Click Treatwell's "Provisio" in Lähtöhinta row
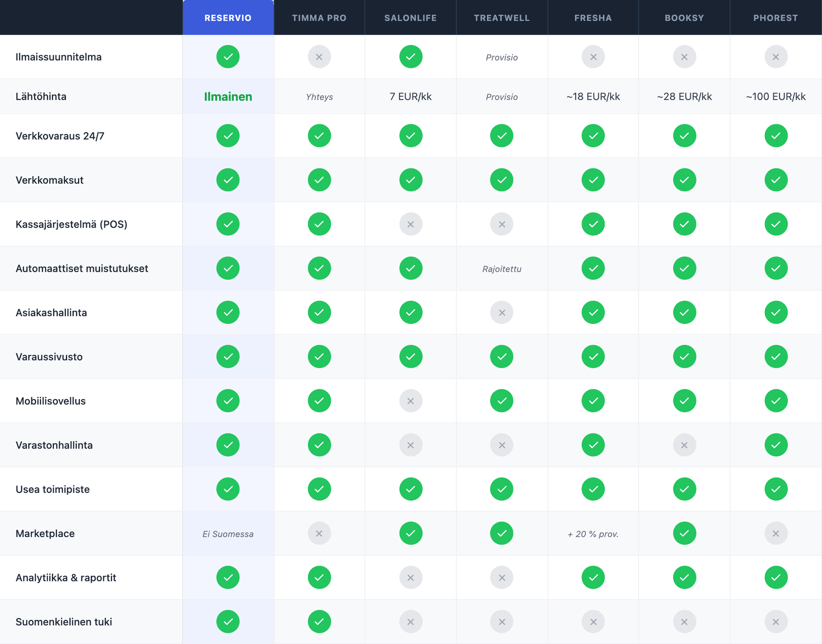 pos(502,97)
